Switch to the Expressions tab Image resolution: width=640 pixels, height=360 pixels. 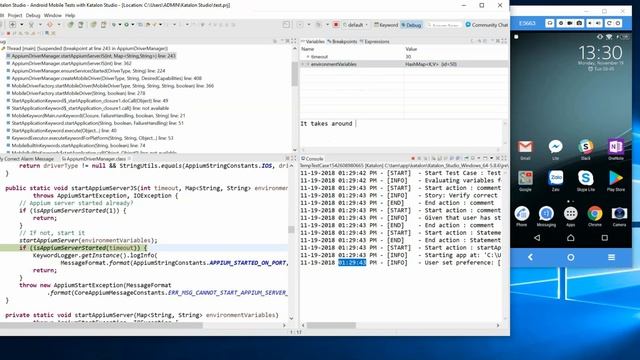[x=375, y=42]
